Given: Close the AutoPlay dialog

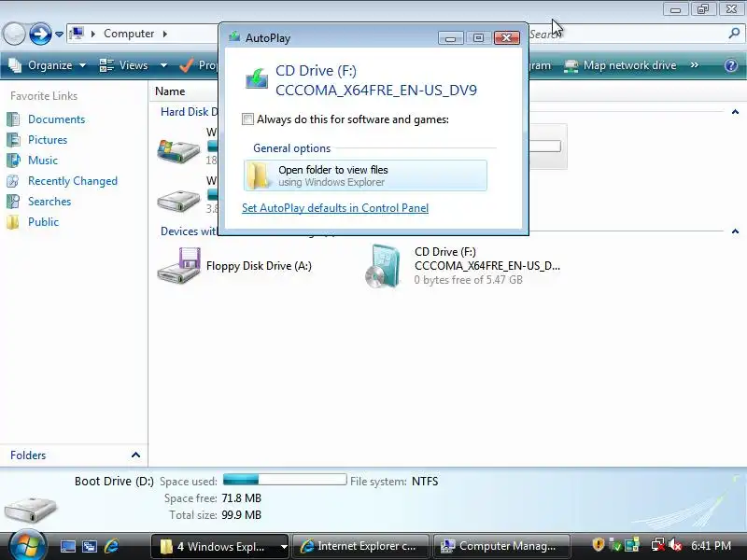Looking at the screenshot, I should click(507, 37).
